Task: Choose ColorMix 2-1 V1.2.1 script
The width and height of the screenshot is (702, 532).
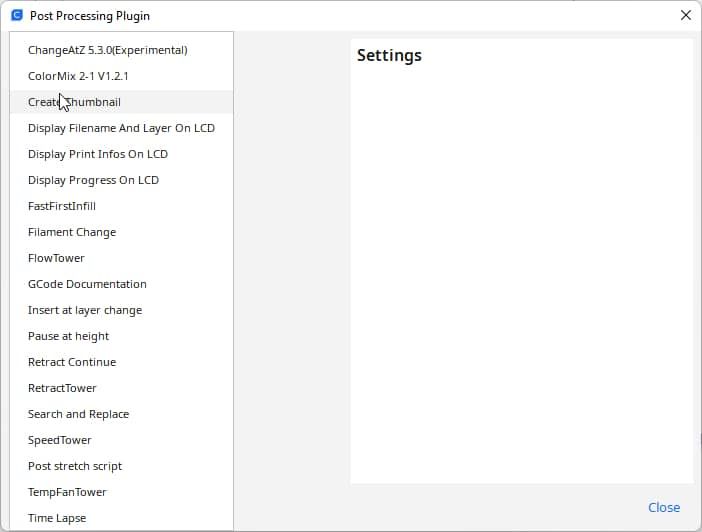Action: coord(78,76)
